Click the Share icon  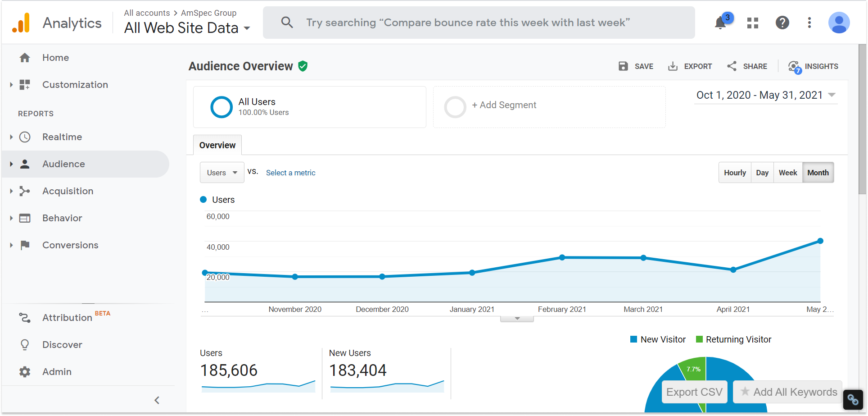click(732, 66)
